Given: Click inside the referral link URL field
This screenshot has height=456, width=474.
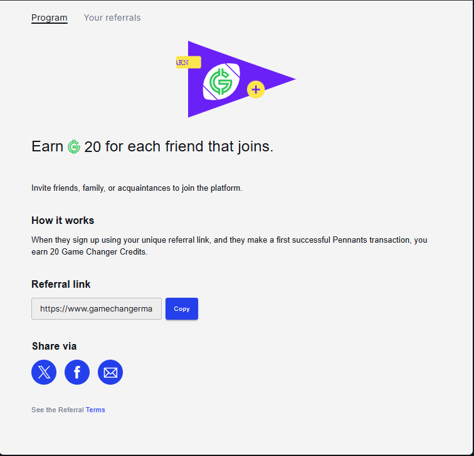Looking at the screenshot, I should (x=96, y=309).
